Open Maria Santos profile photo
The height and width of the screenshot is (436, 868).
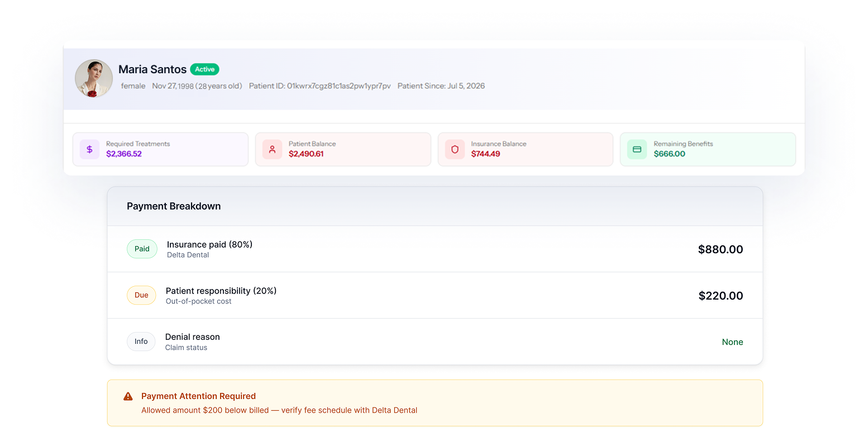94,78
